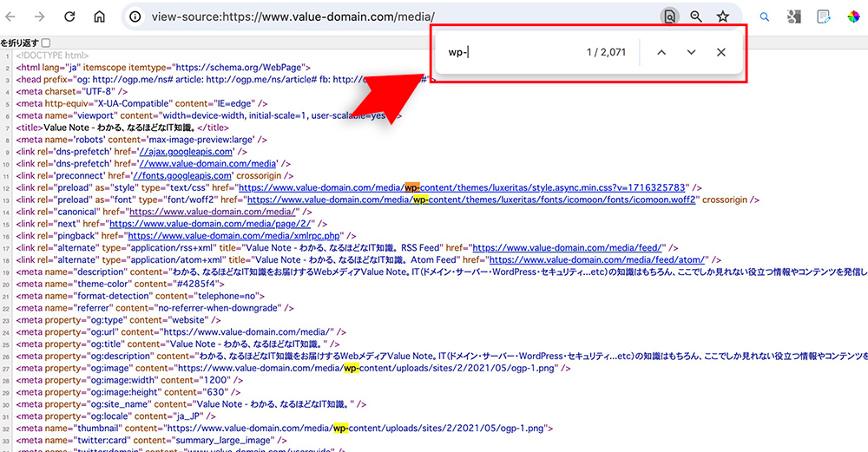Toggle the line wrap checkbox

[x=46, y=43]
